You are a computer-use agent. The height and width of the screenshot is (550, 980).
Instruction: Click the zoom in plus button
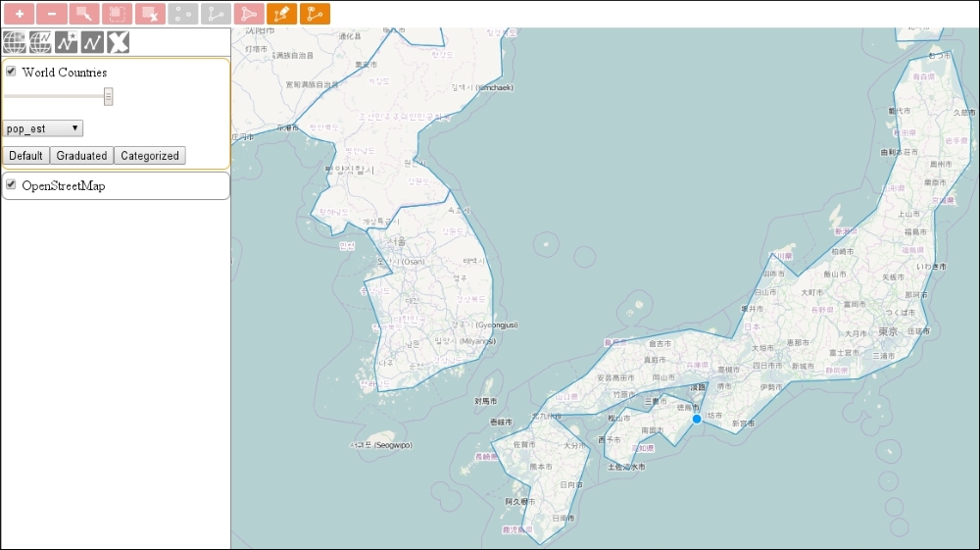click(19, 14)
